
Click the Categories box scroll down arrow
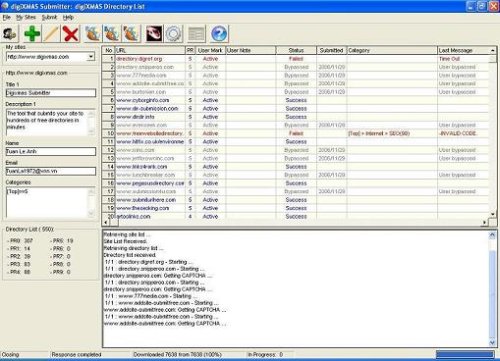tap(91, 214)
